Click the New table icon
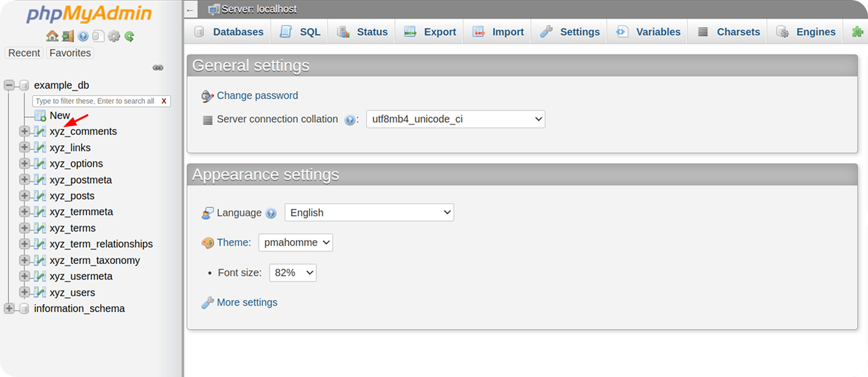This screenshot has height=377, width=868. (x=40, y=116)
